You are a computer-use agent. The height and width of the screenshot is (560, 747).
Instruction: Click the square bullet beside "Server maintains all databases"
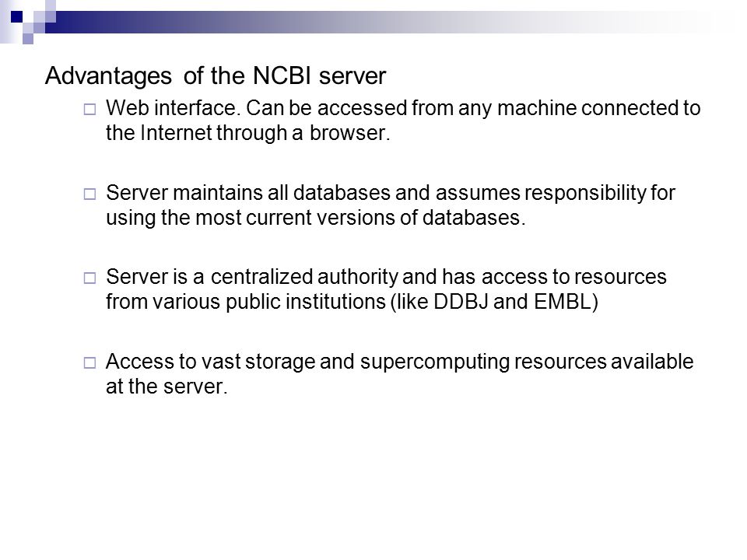coord(89,194)
